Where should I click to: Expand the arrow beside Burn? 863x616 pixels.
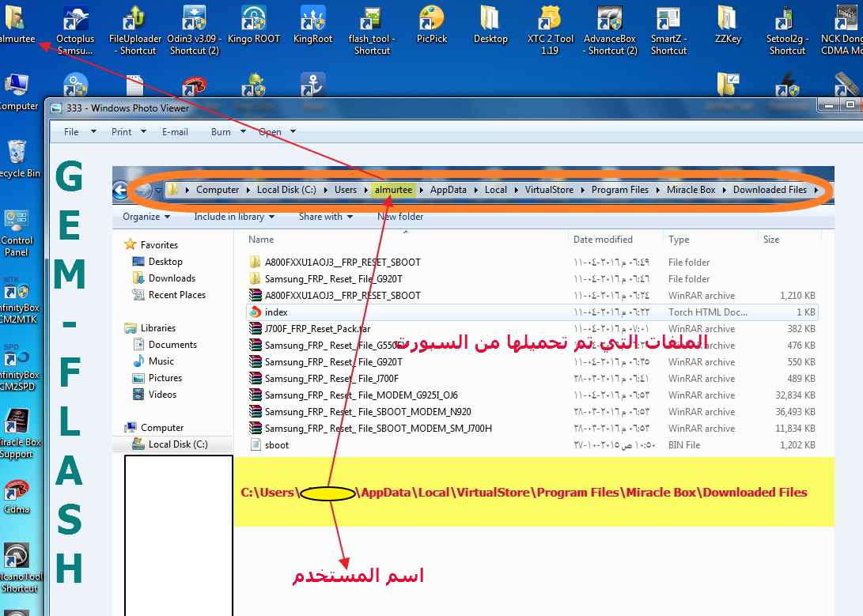click(x=243, y=131)
